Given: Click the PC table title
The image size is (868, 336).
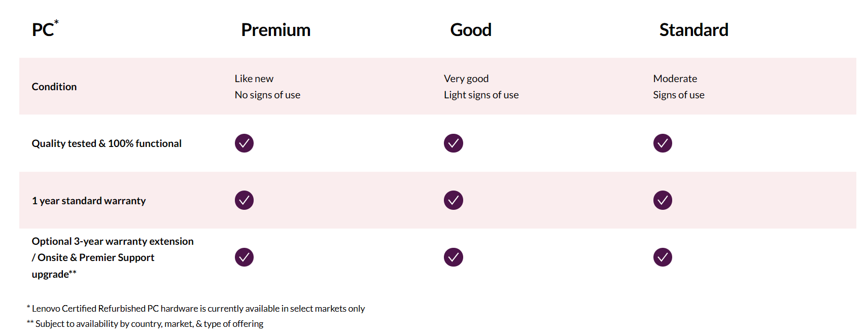Looking at the screenshot, I should click(x=44, y=30).
